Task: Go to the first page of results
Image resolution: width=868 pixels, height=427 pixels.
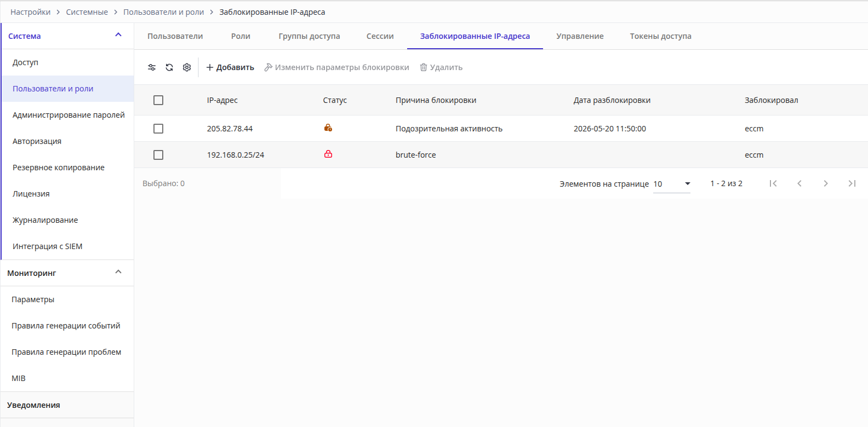Action: click(x=773, y=183)
